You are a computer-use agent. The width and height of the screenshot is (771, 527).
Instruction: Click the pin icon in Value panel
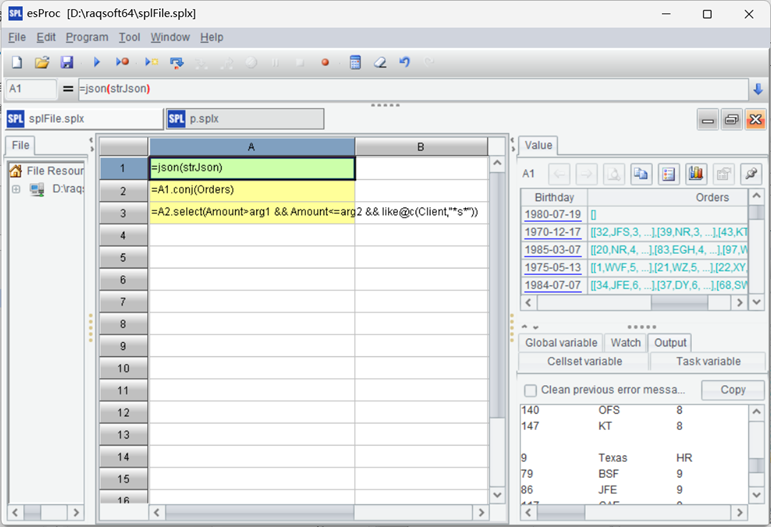pos(749,174)
